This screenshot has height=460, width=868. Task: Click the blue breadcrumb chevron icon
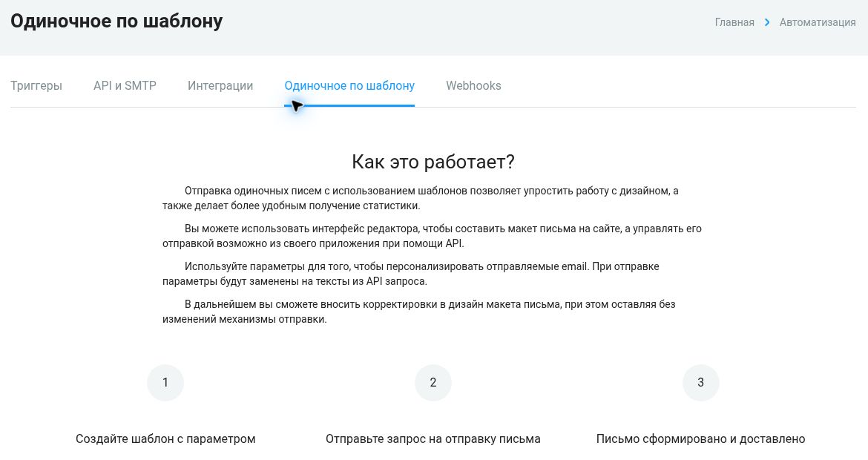pyautogui.click(x=767, y=22)
